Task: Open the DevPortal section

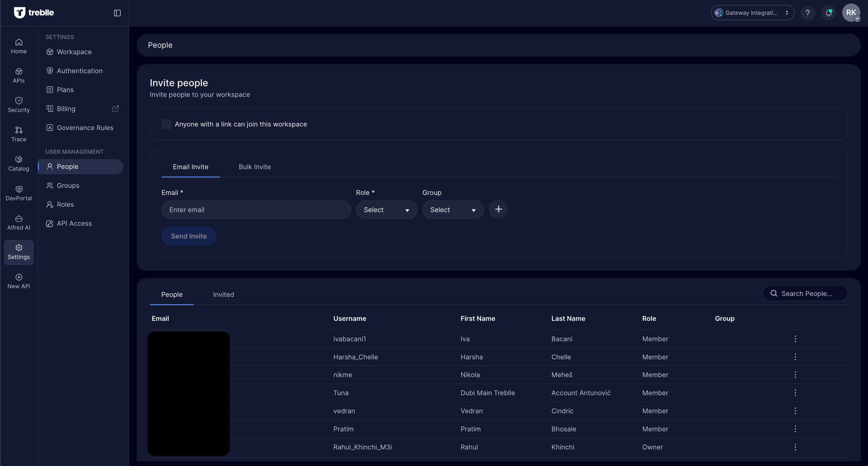Action: pyautogui.click(x=19, y=193)
